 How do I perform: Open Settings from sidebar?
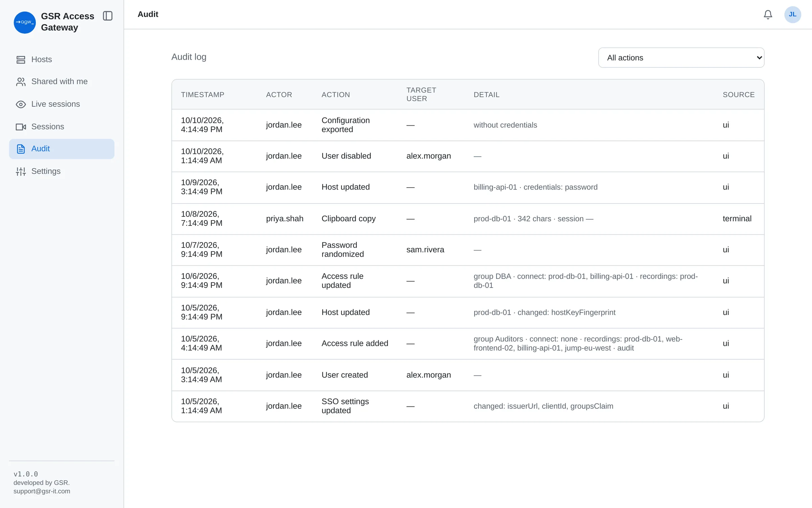pyautogui.click(x=62, y=171)
